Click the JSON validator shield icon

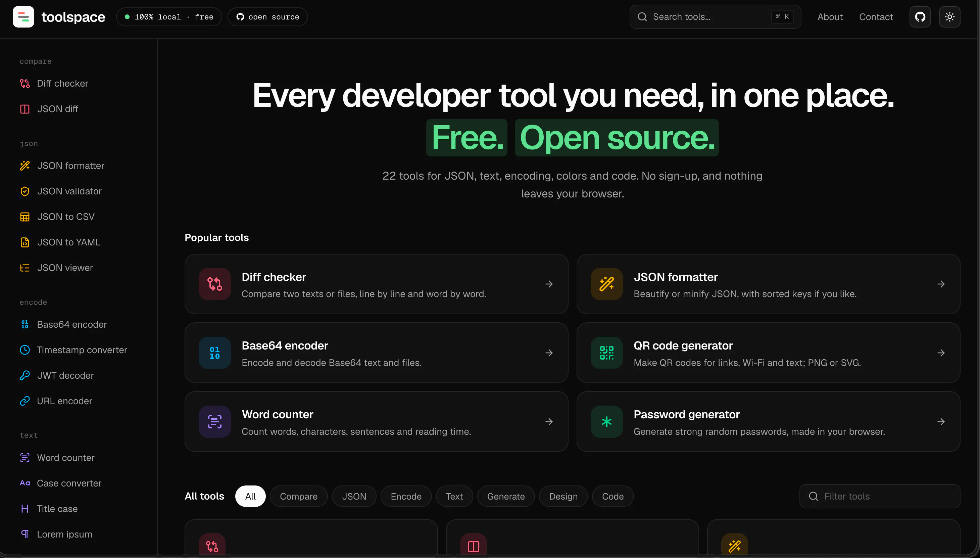[x=25, y=191]
